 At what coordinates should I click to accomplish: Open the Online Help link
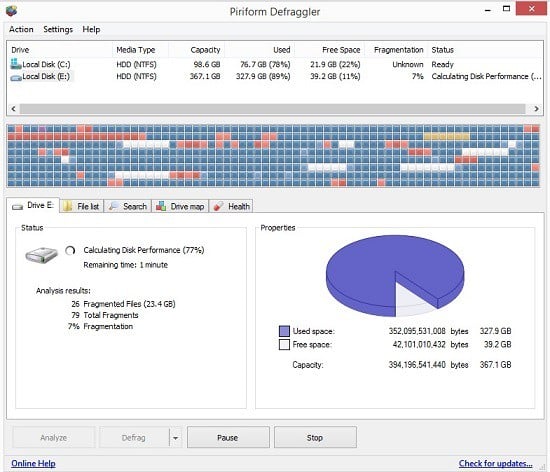33,463
